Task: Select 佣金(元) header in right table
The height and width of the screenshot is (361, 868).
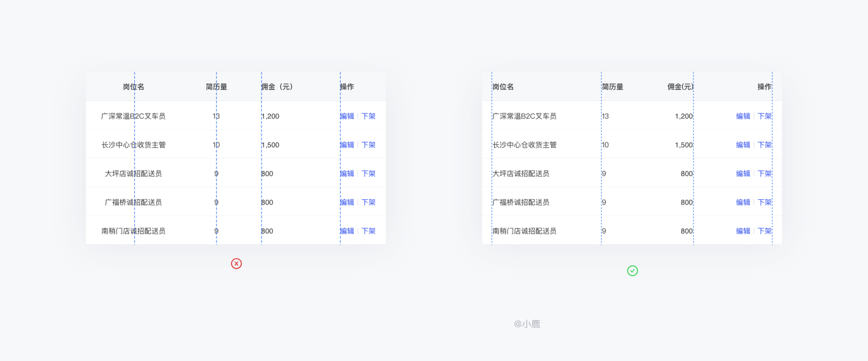Action: coord(681,87)
